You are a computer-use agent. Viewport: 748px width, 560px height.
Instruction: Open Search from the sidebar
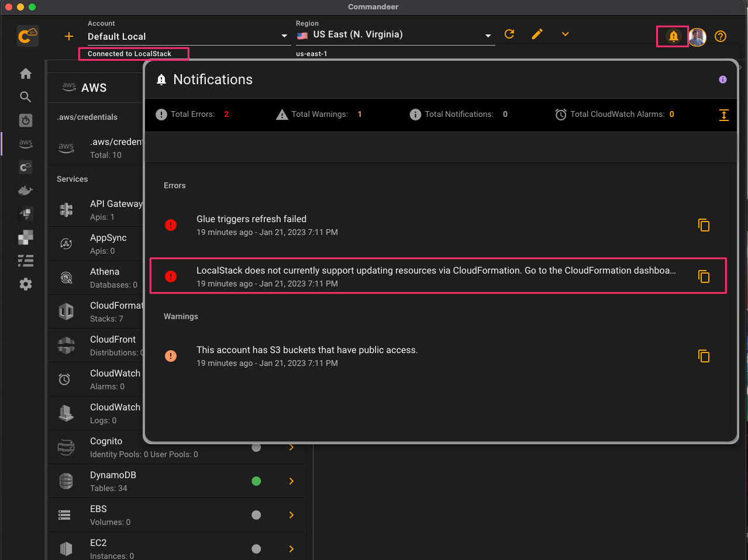[x=25, y=97]
